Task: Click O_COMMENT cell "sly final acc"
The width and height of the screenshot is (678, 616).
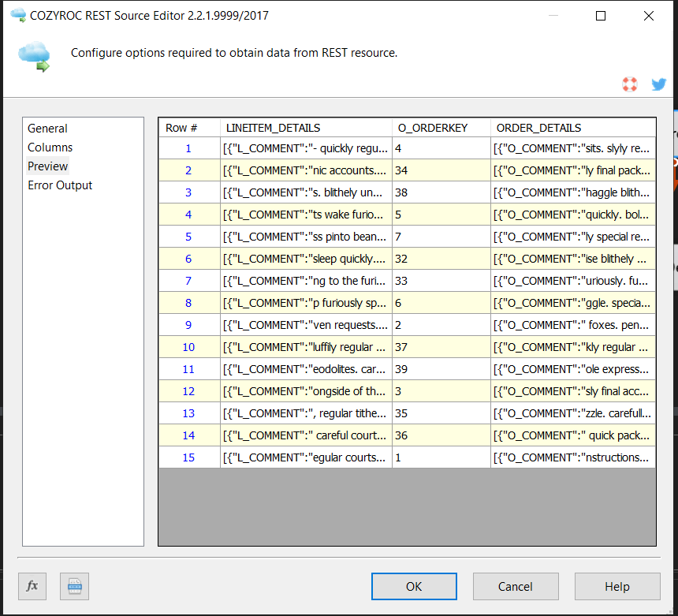Action: coord(573,391)
